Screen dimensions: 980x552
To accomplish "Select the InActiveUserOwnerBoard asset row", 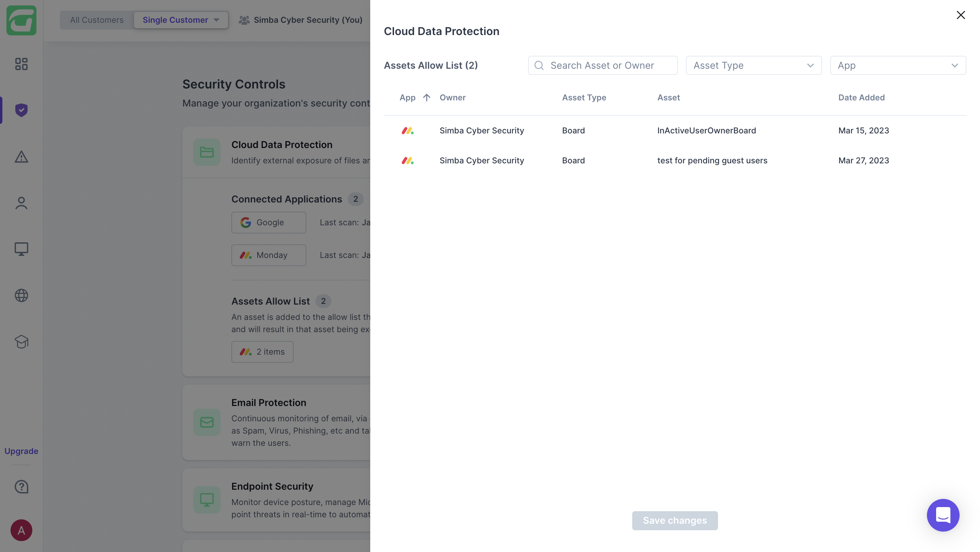I will point(706,130).
